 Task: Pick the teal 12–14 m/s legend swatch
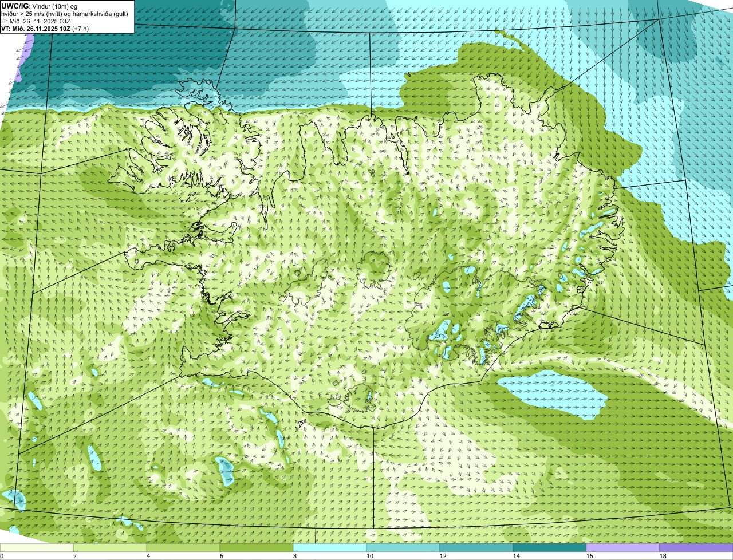point(476,547)
